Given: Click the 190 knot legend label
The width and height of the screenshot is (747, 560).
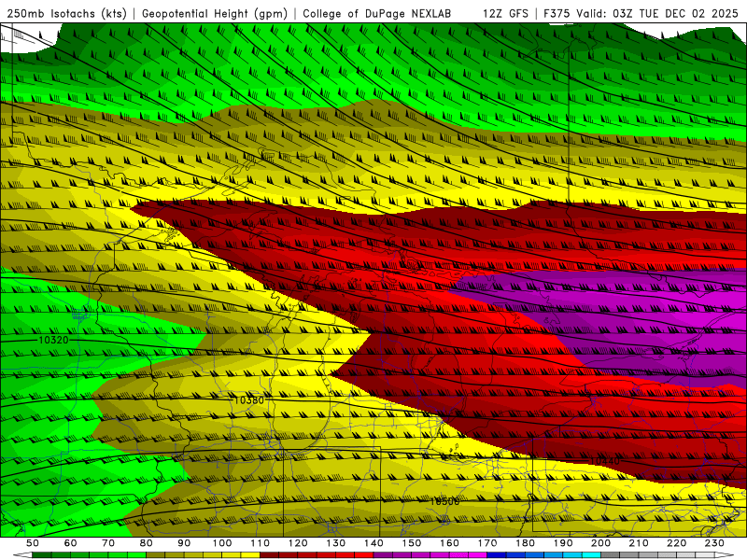Looking at the screenshot, I should (563, 543).
